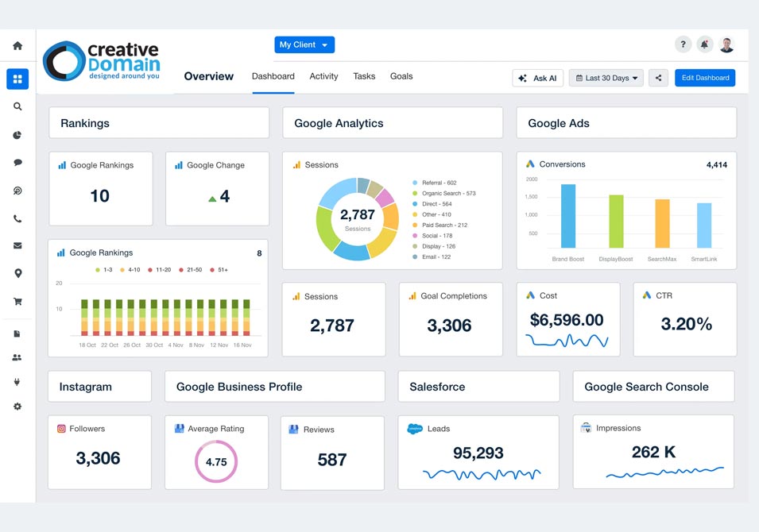
Task: Click the SearchMax bar in Conversions chart
Action: [x=662, y=223]
